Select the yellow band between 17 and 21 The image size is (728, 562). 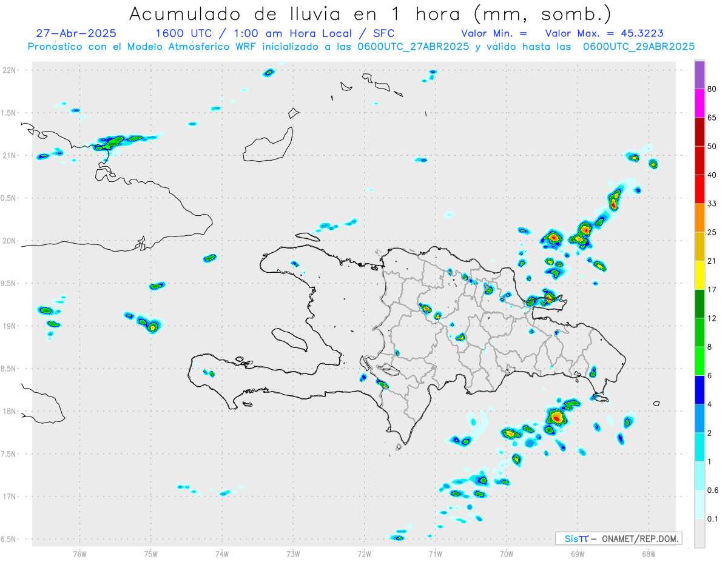(699, 274)
